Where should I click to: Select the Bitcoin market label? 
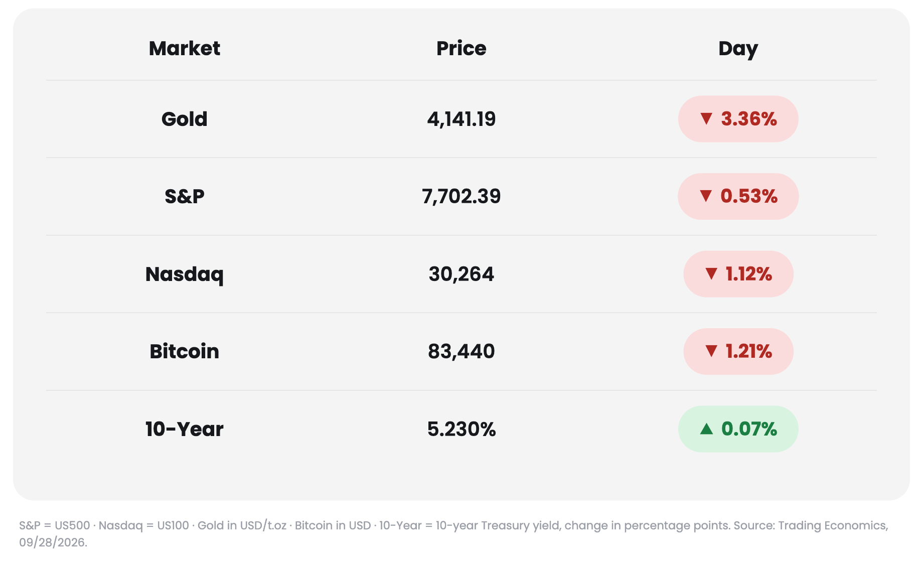click(185, 351)
